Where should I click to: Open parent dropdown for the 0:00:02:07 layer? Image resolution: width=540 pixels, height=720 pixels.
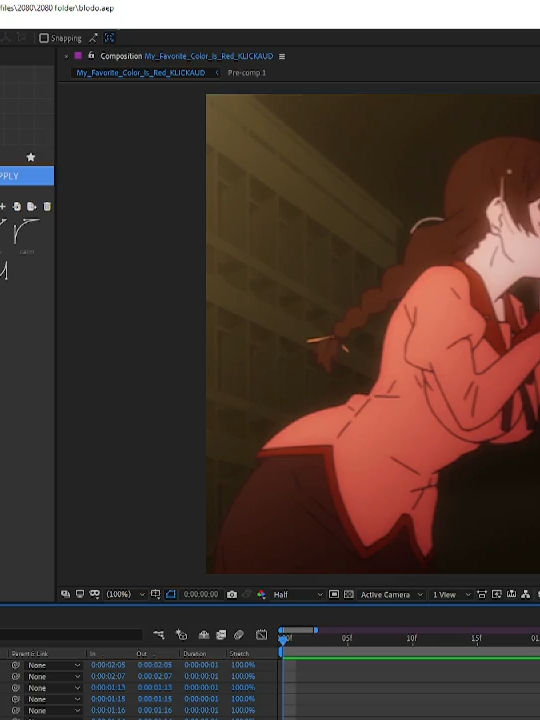point(53,676)
